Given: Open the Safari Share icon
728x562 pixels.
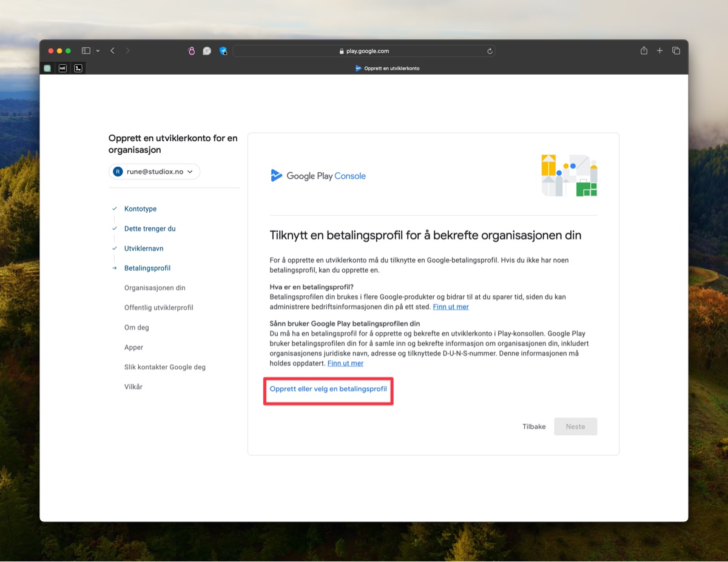Looking at the screenshot, I should (x=644, y=51).
